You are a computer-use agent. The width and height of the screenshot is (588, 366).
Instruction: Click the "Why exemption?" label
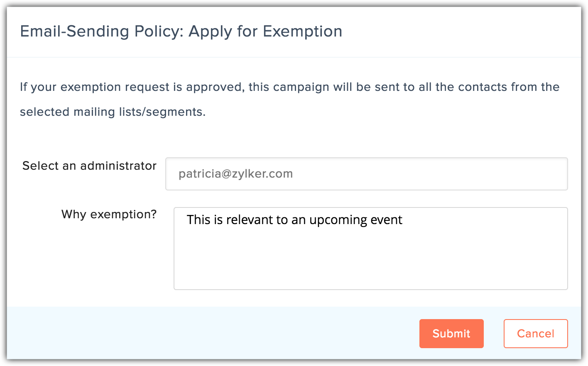click(x=109, y=215)
